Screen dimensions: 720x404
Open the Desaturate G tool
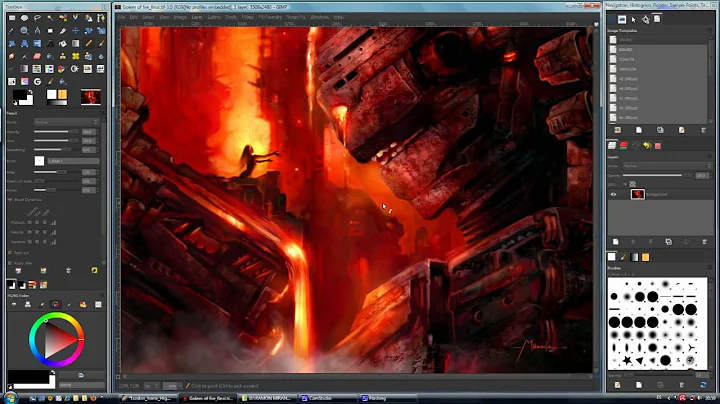coord(37,82)
